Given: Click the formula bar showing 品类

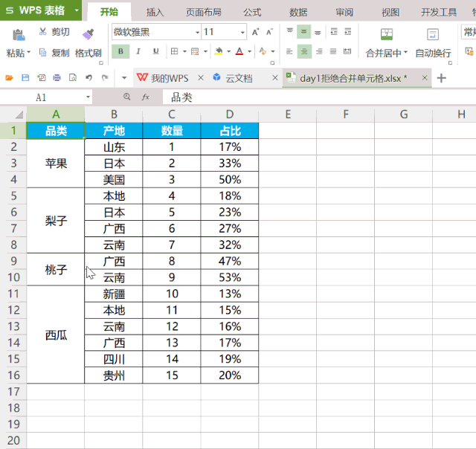Looking at the screenshot, I should click(319, 97).
